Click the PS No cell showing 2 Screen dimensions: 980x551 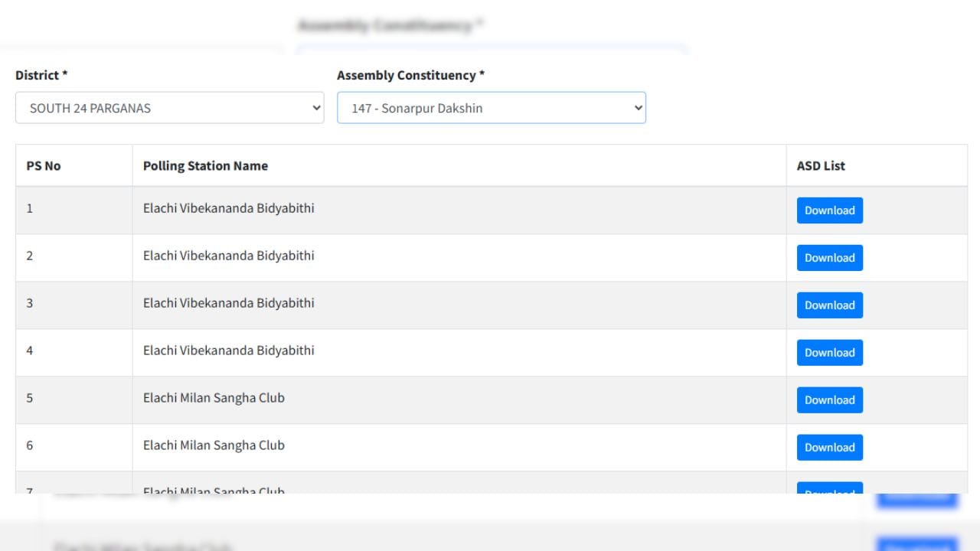tap(30, 256)
